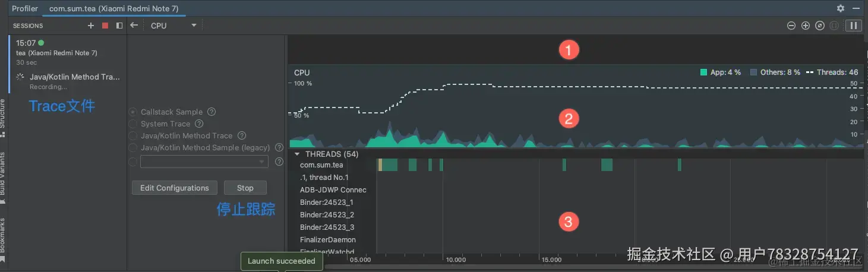Image resolution: width=868 pixels, height=272 pixels.
Task: Click the SESSIONS panel header label
Action: point(28,26)
